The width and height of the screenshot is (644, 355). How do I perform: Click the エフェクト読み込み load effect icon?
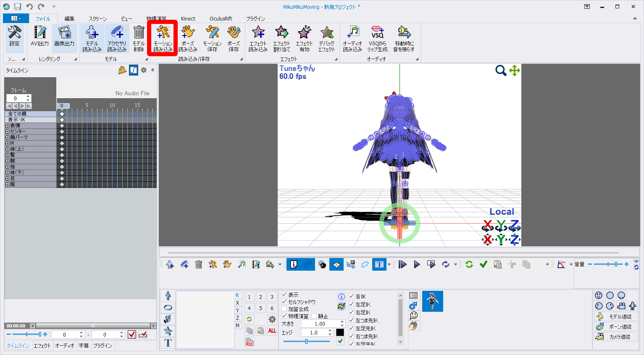pyautogui.click(x=258, y=38)
